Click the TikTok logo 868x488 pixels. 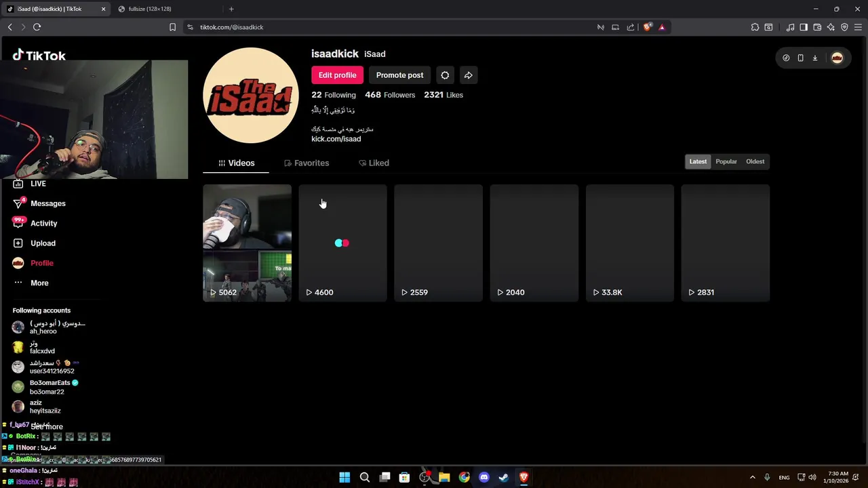click(x=39, y=56)
